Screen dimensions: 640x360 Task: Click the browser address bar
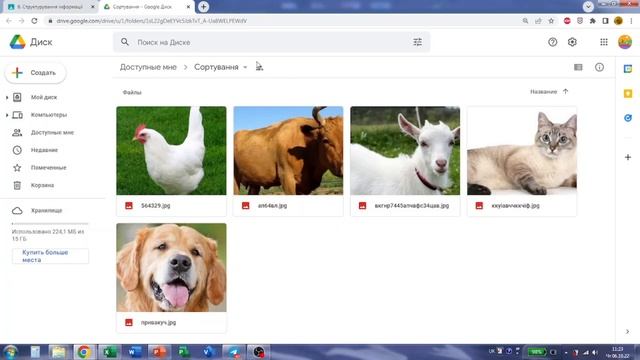pos(282,21)
